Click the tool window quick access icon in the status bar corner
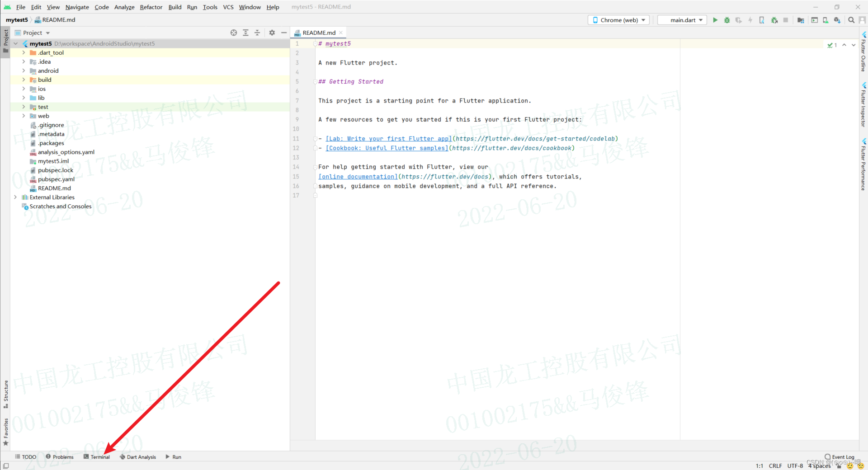Image resolution: width=868 pixels, height=470 pixels. [x=5, y=466]
